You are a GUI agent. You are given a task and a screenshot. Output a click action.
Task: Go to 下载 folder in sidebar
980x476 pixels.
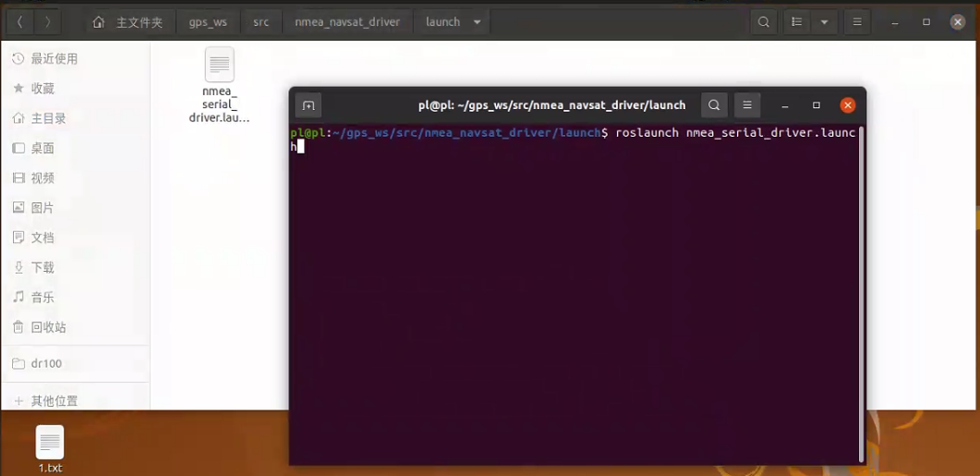[x=42, y=267]
